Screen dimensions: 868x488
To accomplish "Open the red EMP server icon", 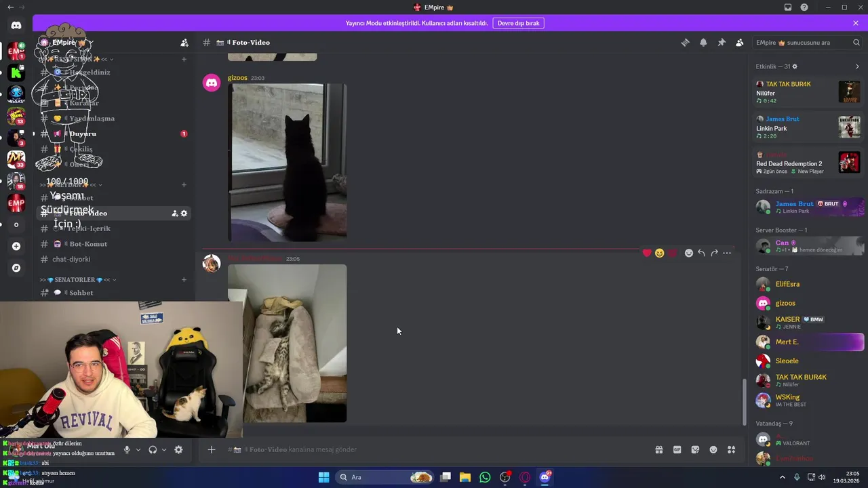I will tap(16, 203).
